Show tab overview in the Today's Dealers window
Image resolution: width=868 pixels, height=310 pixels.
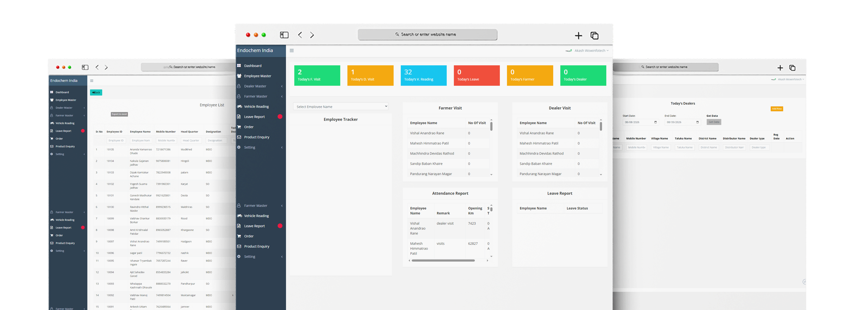click(792, 68)
